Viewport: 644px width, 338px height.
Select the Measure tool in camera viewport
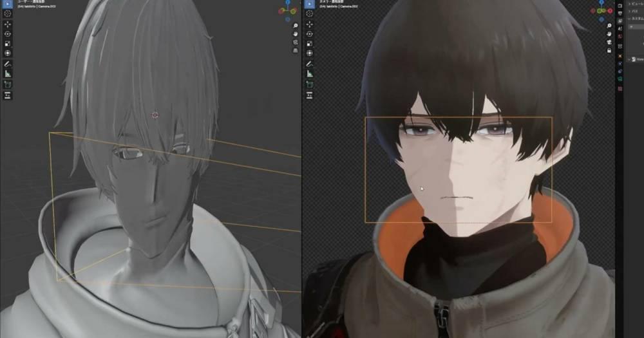click(x=309, y=73)
